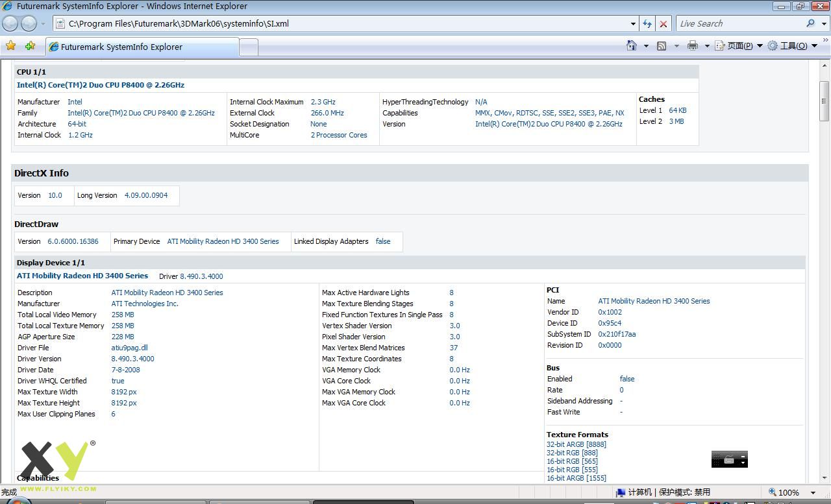Click the '32-bit ARGB [8888]' texture format

[577, 444]
